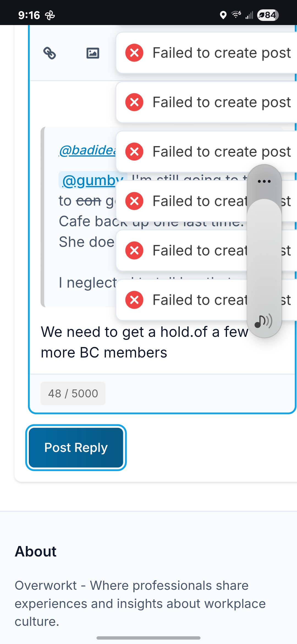This screenshot has height=644, width=297.
Task: Click the insert image icon in editor toolbar
Action: pyautogui.click(x=93, y=53)
